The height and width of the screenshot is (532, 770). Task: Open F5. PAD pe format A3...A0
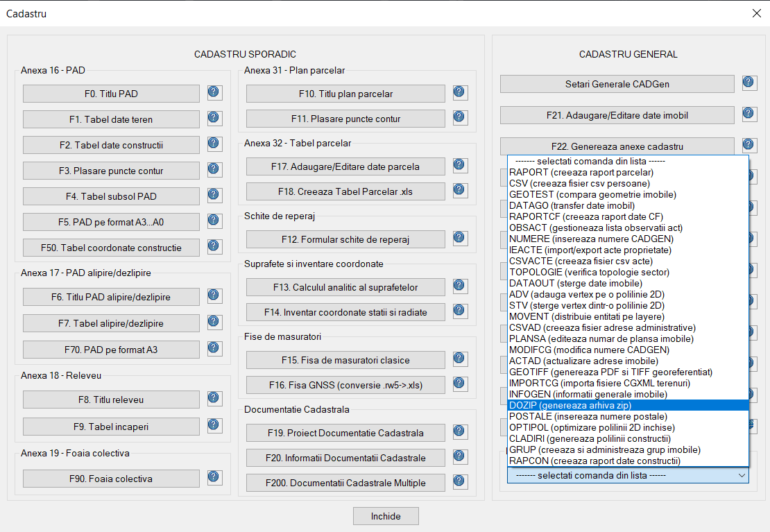[111, 222]
